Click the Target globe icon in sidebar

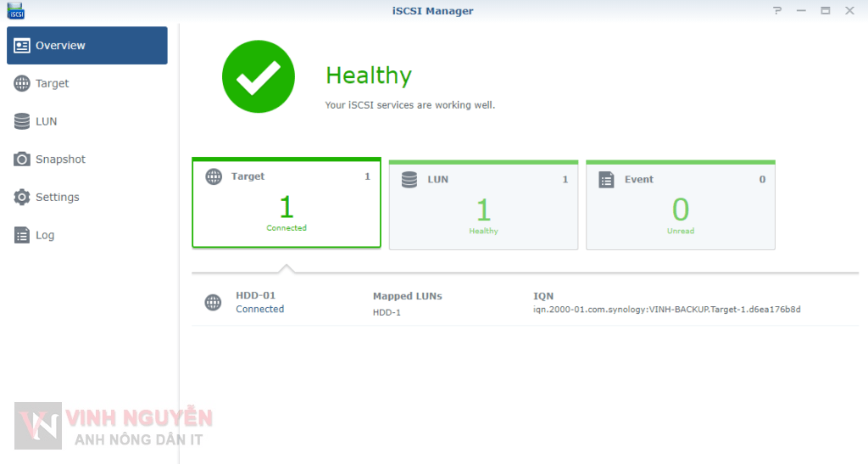pyautogui.click(x=22, y=83)
